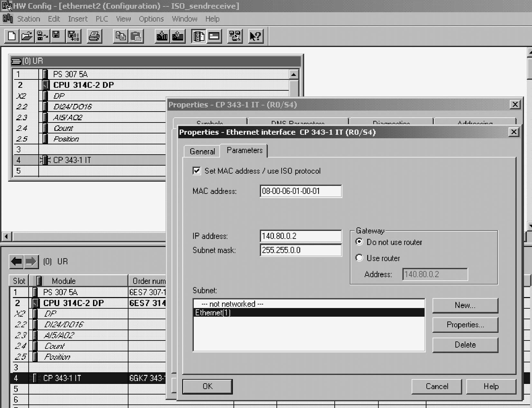Select the Use router option
This screenshot has height=408, width=532.
pos(359,258)
